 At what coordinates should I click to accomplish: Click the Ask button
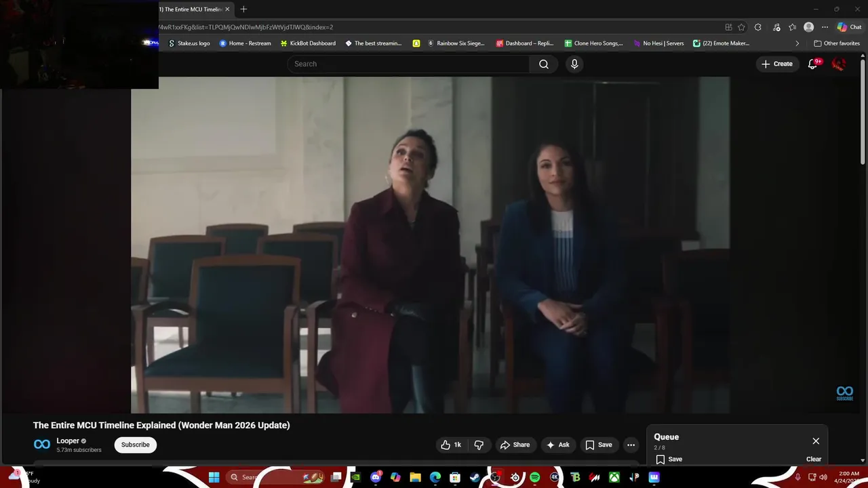(558, 445)
